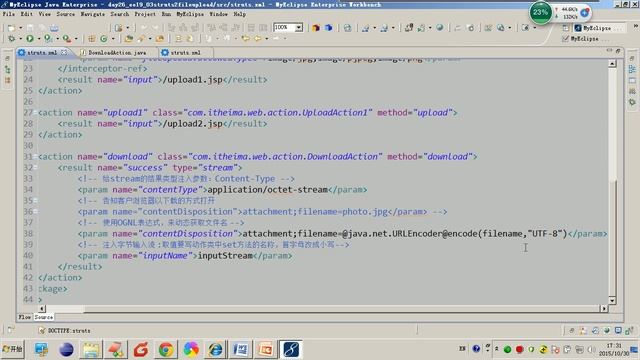The width and height of the screenshot is (640, 360).
Task: Open Chrome from the taskbar
Action: (x=166, y=349)
